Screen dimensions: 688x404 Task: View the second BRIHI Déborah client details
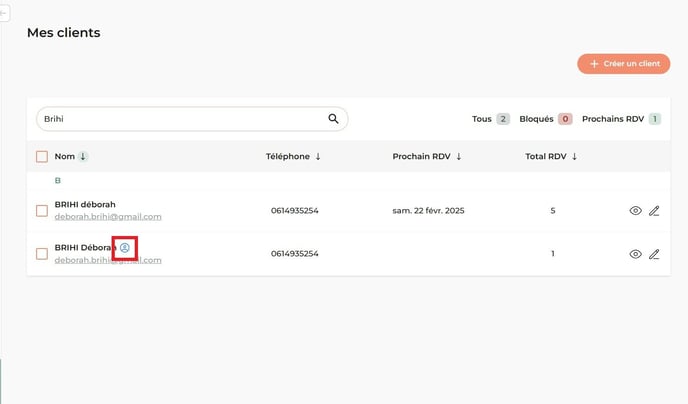[x=635, y=254]
